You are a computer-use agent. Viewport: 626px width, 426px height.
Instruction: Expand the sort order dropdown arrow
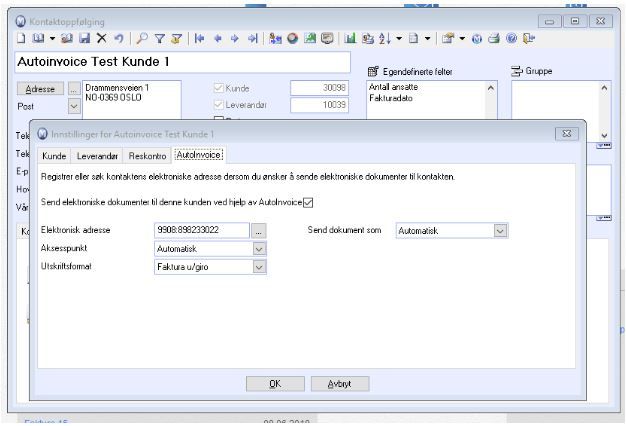coord(399,39)
